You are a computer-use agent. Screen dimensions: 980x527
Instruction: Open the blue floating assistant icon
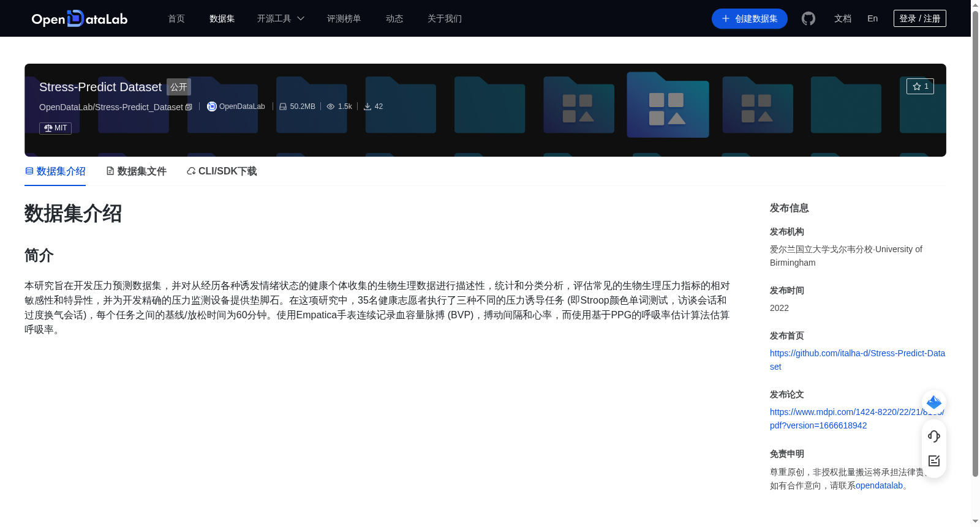(x=934, y=402)
